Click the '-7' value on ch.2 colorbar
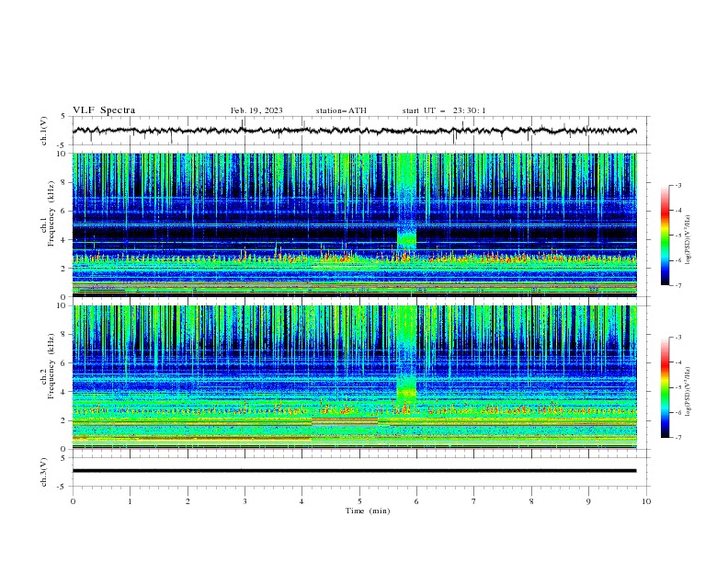 (x=678, y=437)
